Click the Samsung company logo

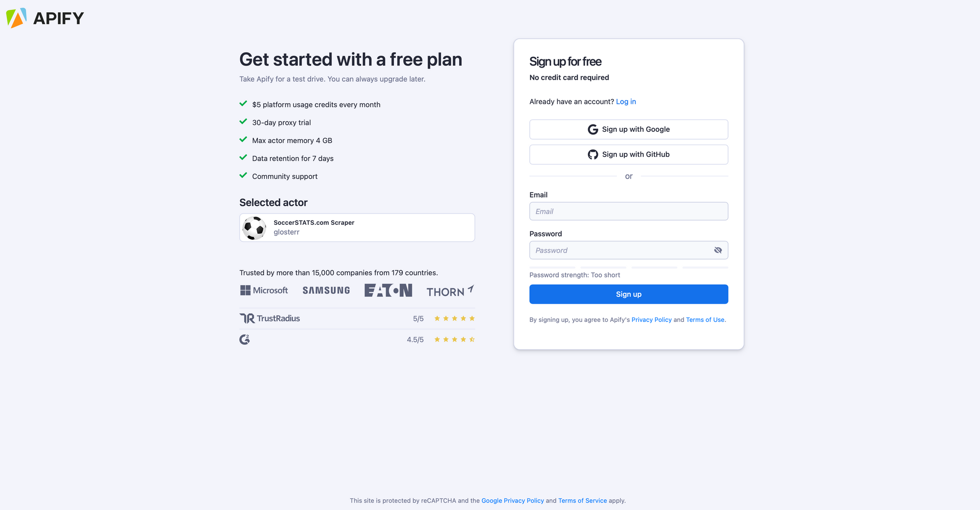click(x=325, y=290)
